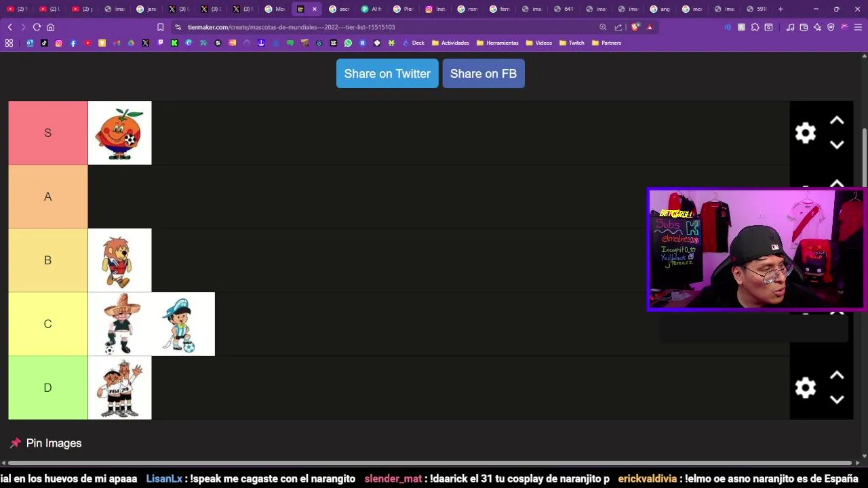
Task: Open settings gear for D tier row
Action: pos(805,388)
